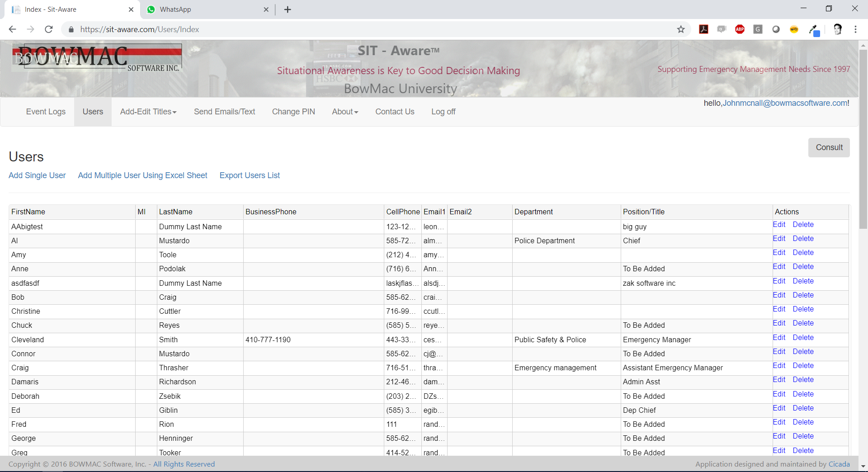Click Export Users List link
The image size is (868, 472).
point(250,175)
